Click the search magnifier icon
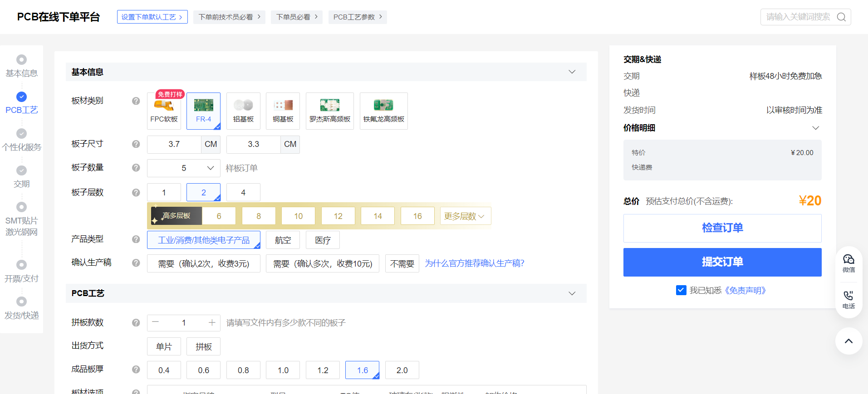The height and width of the screenshot is (394, 868). click(x=841, y=17)
